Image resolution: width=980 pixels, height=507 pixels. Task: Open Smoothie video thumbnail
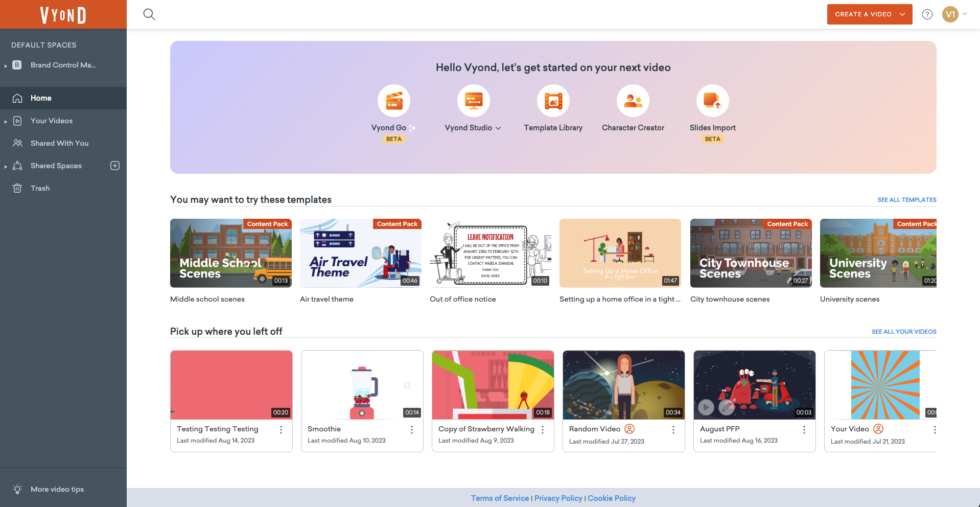coord(362,385)
